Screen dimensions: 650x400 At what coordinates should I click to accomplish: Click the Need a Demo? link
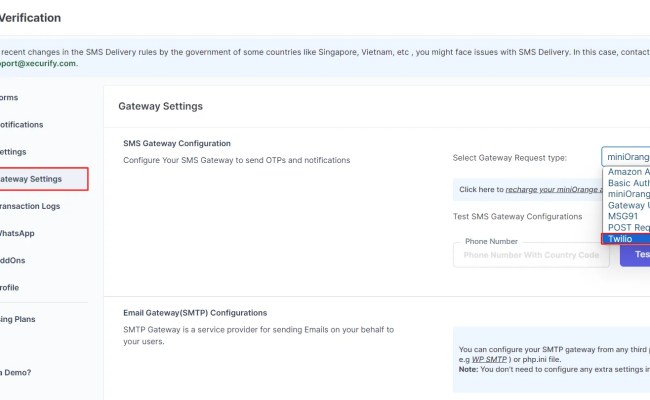[x=15, y=372]
